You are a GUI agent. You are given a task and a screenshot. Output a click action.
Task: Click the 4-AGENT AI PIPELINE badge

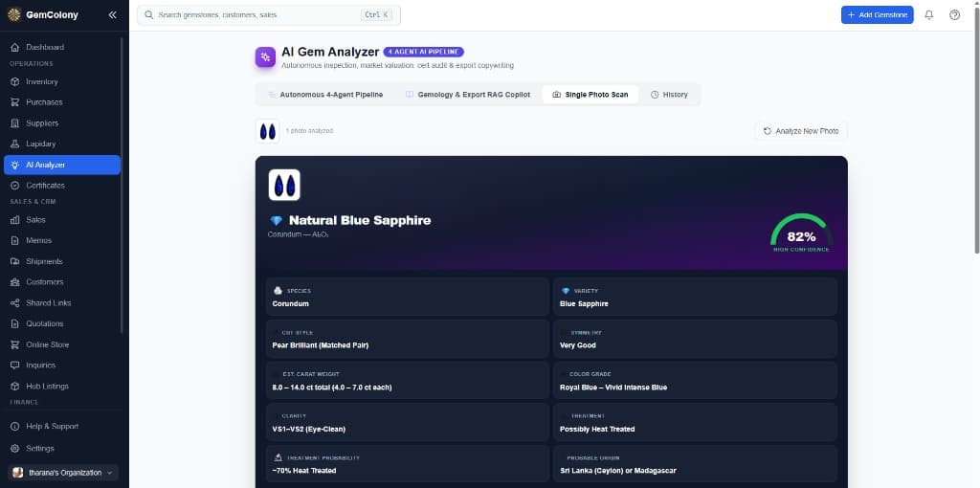(x=424, y=52)
